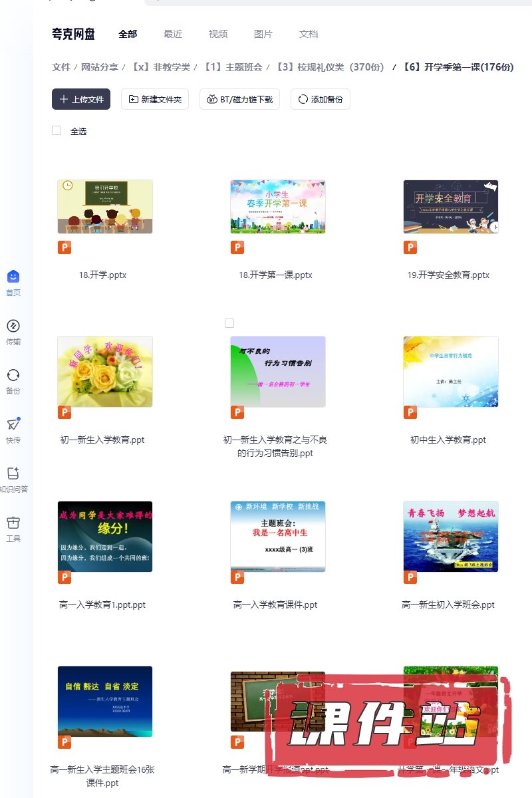The height and width of the screenshot is (798, 532).
Task: Open the 知识问答 sidebar icon
Action: pos(13,473)
